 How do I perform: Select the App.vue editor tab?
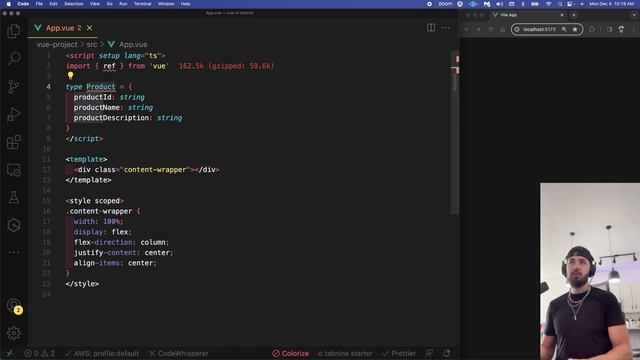click(x=63, y=28)
